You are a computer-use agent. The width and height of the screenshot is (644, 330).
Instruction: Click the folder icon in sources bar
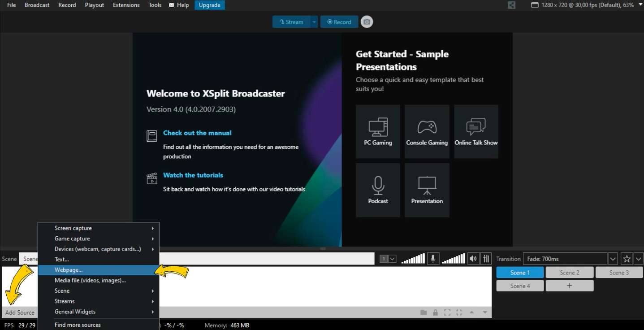click(x=423, y=313)
